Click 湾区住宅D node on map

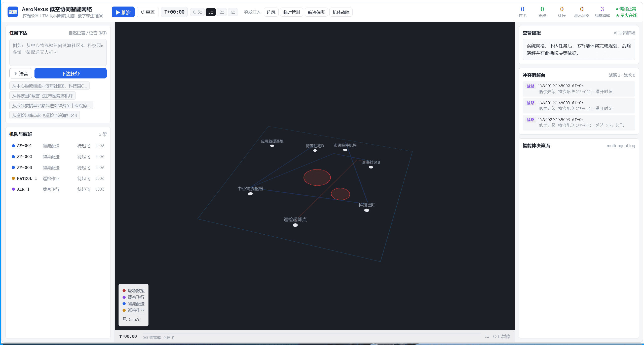(x=315, y=150)
